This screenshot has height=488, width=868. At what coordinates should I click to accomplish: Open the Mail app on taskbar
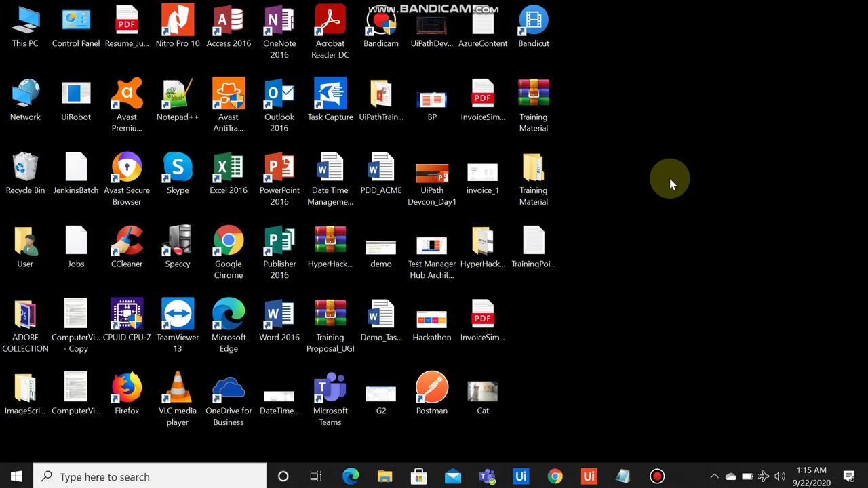pyautogui.click(x=453, y=476)
